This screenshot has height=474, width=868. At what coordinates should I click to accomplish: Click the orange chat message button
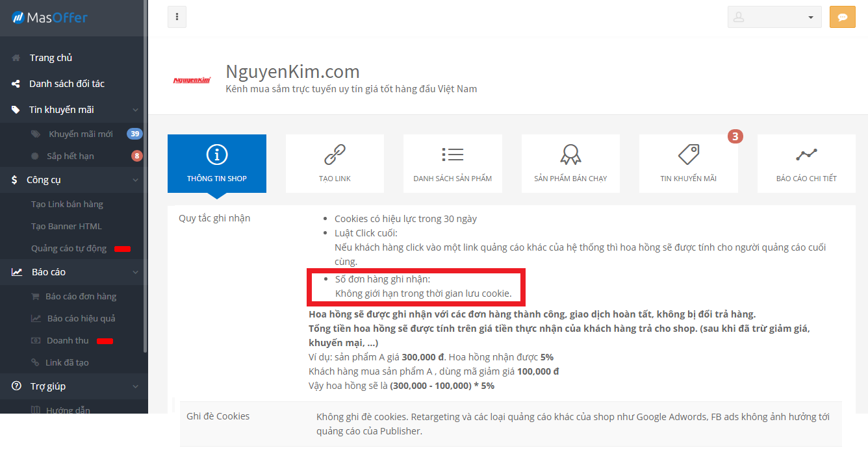click(x=843, y=18)
